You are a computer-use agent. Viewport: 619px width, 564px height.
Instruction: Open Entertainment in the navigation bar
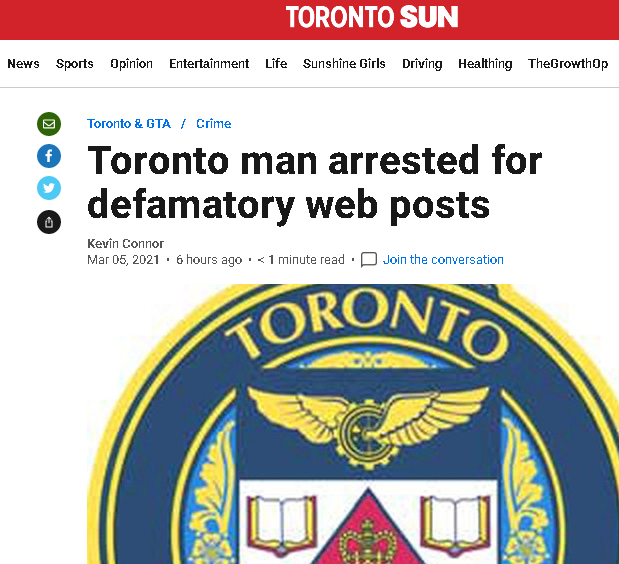pyautogui.click(x=209, y=64)
